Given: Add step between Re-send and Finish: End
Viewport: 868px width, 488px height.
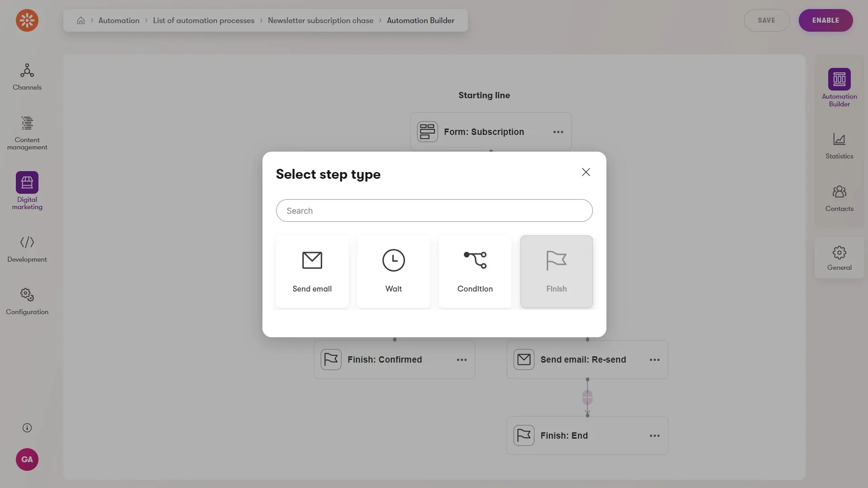Looking at the screenshot, I should [x=587, y=397].
